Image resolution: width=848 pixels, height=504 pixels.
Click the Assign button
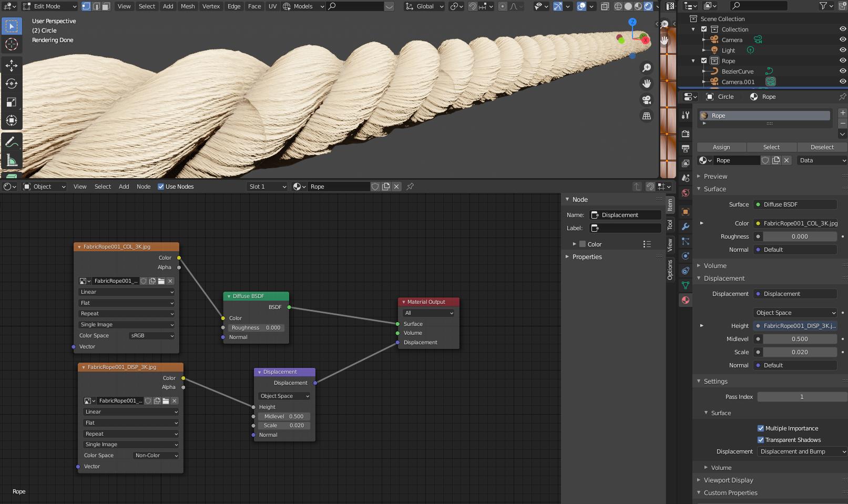[721, 147]
